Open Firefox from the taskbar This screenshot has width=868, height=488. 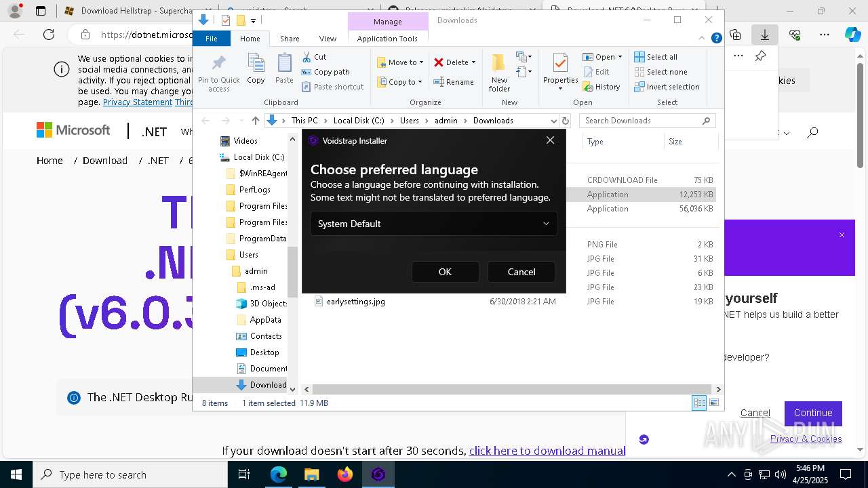point(344,474)
